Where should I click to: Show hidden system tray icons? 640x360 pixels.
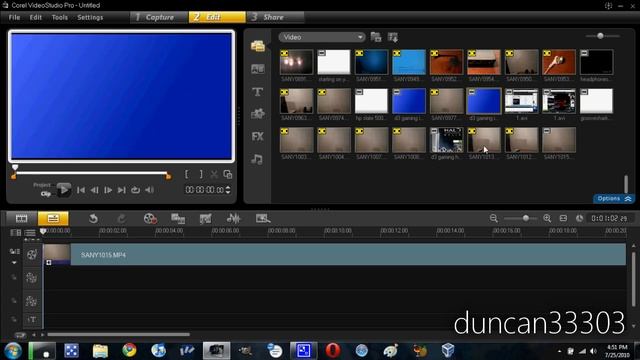[x=559, y=351]
